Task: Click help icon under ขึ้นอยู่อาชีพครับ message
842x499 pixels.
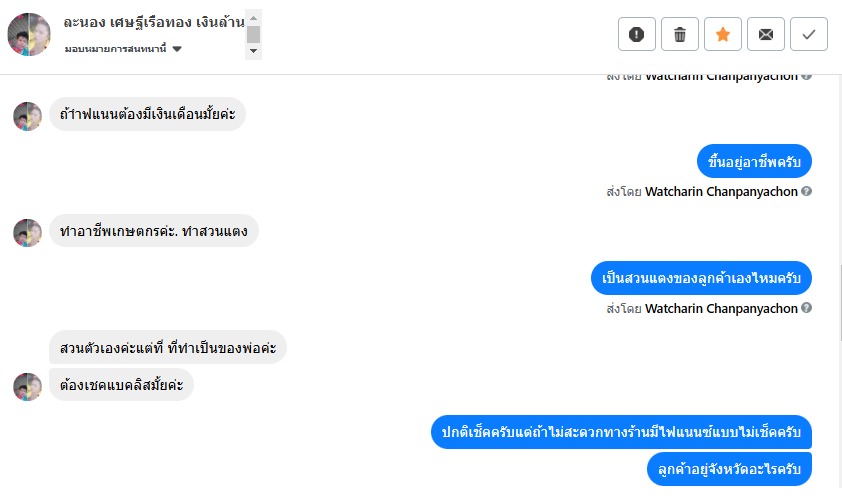Action: [806, 191]
